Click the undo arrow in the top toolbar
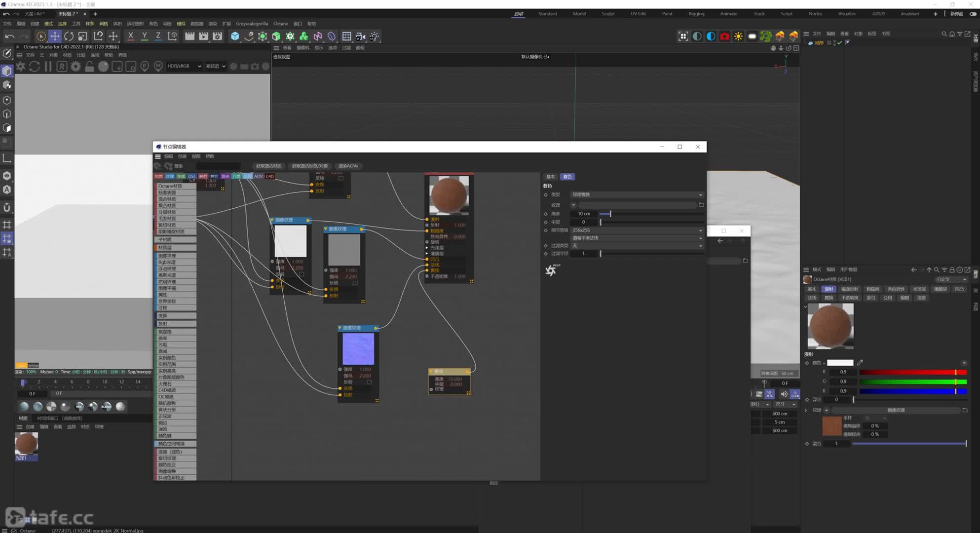980x533 pixels. tap(9, 36)
